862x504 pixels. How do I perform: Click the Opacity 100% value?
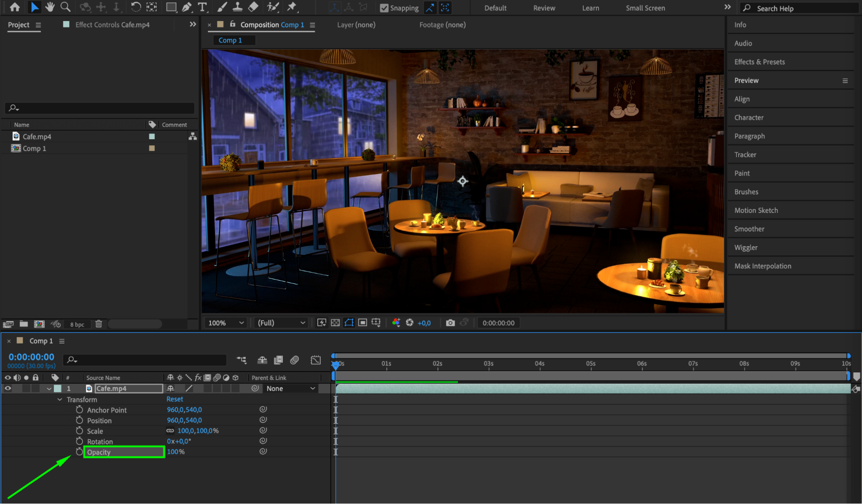(x=173, y=451)
